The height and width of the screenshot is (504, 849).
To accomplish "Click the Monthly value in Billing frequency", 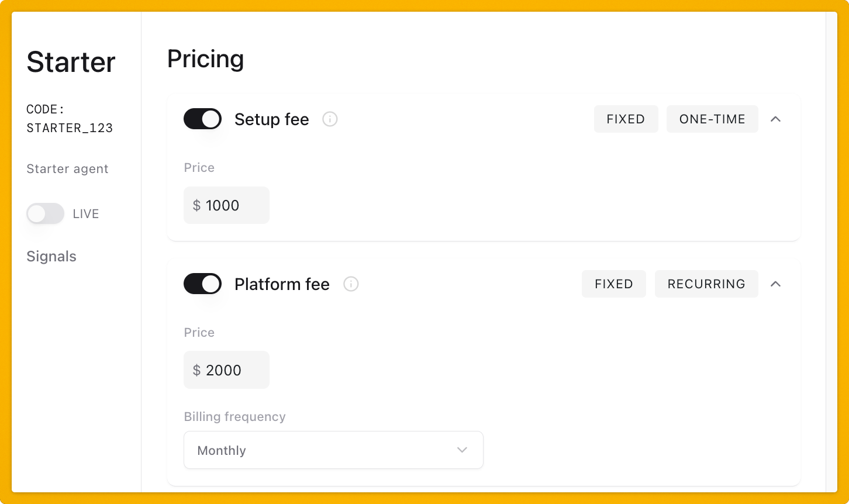I will [221, 450].
